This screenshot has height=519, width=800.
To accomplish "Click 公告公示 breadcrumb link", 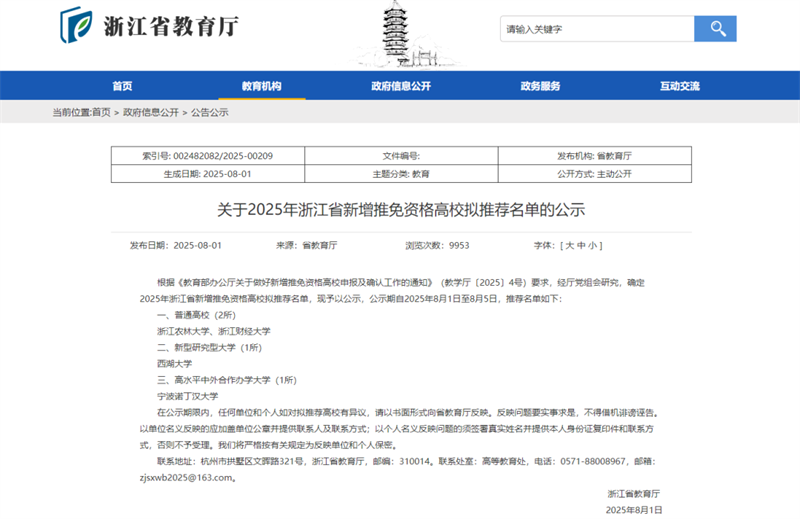I will [x=210, y=112].
